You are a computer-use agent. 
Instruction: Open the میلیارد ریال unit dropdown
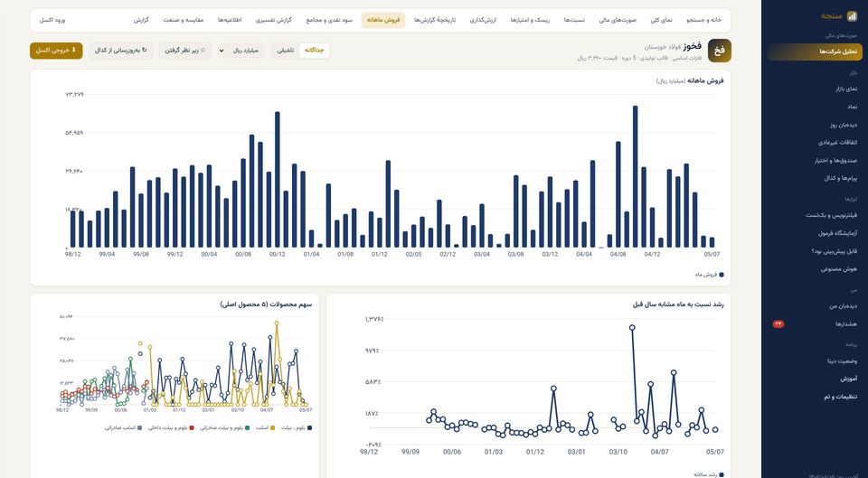click(x=241, y=51)
